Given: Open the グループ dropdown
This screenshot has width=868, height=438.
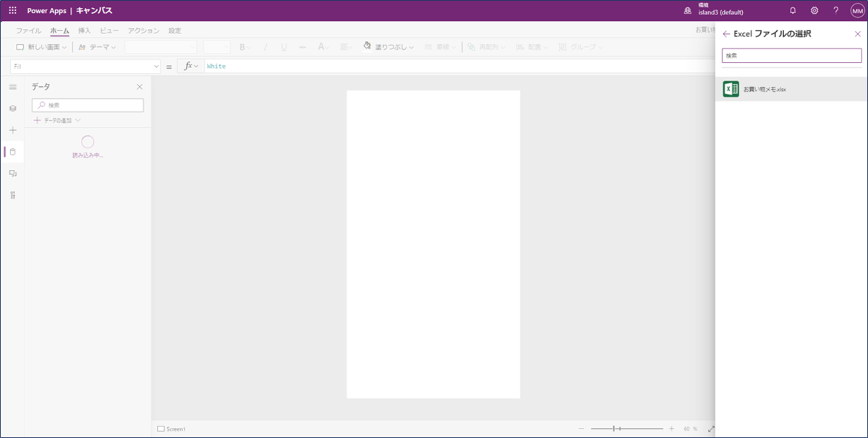Looking at the screenshot, I should (580, 47).
